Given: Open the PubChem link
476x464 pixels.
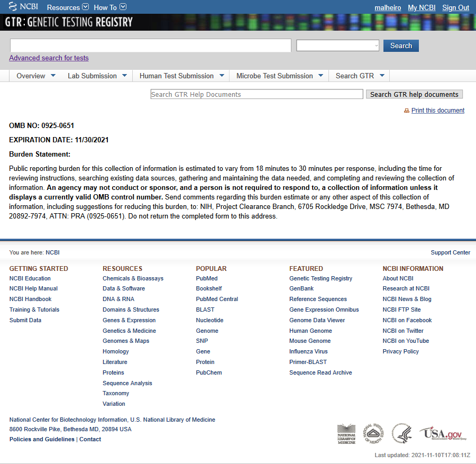Looking at the screenshot, I should click(x=209, y=372).
